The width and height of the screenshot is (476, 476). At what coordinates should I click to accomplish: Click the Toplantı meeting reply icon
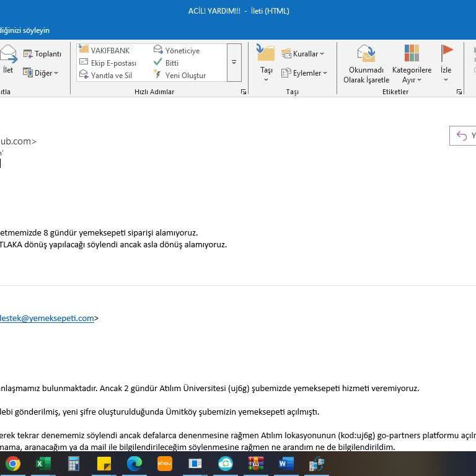(x=28, y=54)
